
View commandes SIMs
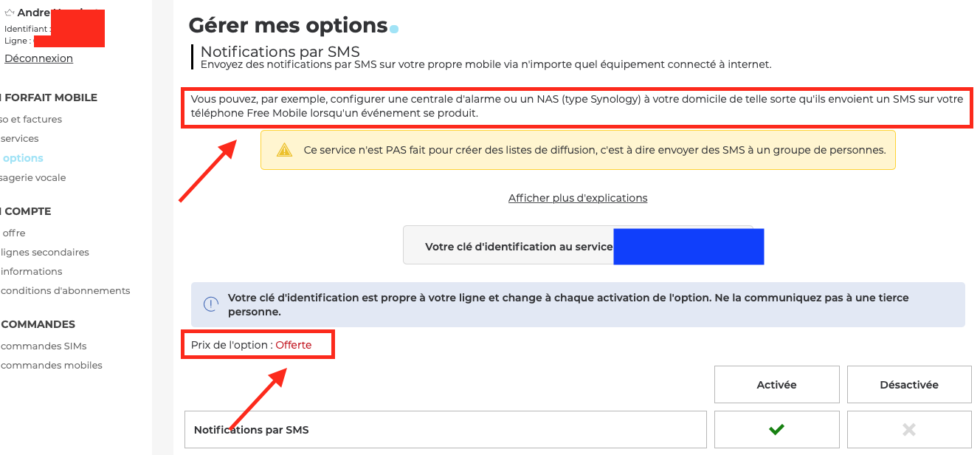click(44, 346)
